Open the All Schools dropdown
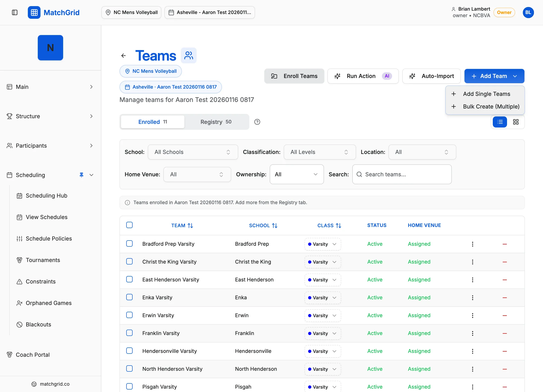The width and height of the screenshot is (543, 392). (x=193, y=152)
